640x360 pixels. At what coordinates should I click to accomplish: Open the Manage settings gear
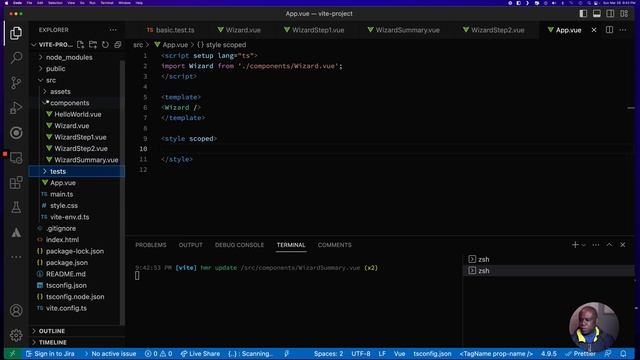[x=16, y=335]
